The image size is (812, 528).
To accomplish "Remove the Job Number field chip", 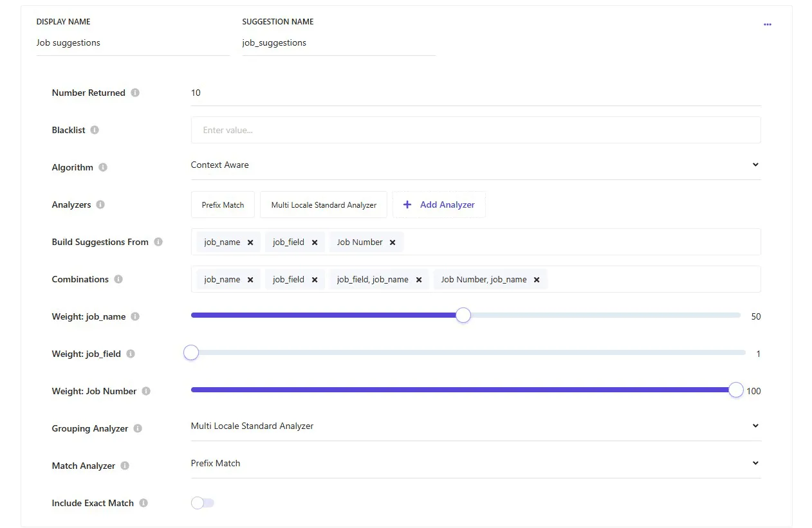I will (x=392, y=242).
